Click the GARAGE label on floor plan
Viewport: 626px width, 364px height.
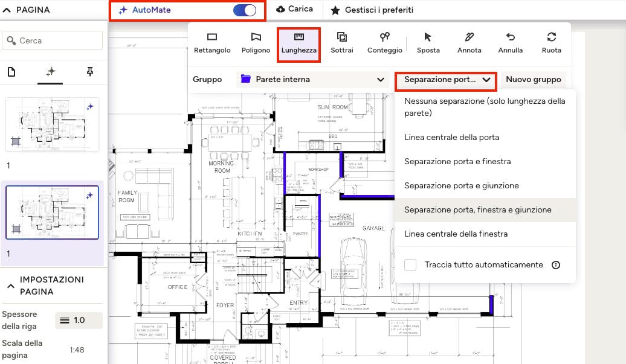click(x=373, y=228)
